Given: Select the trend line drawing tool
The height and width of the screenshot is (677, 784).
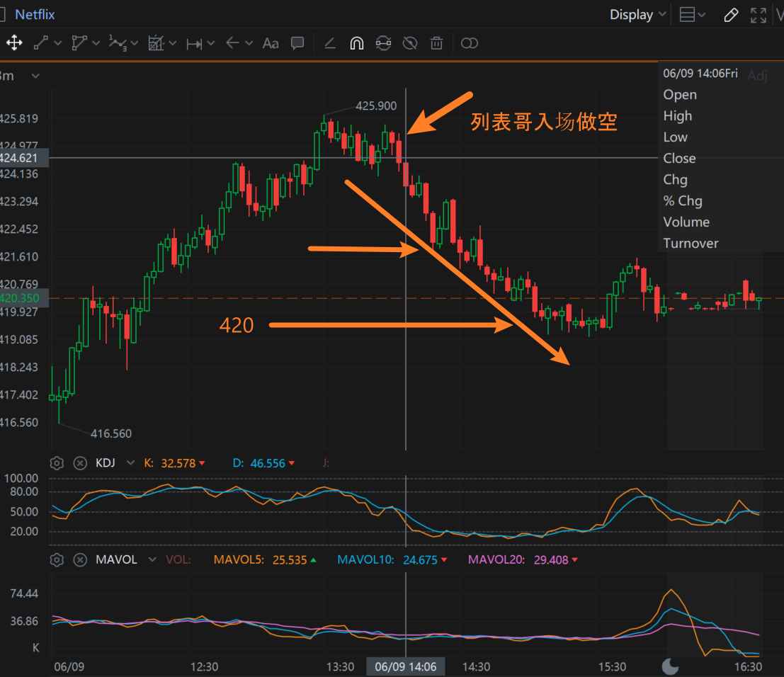Looking at the screenshot, I should coord(41,43).
